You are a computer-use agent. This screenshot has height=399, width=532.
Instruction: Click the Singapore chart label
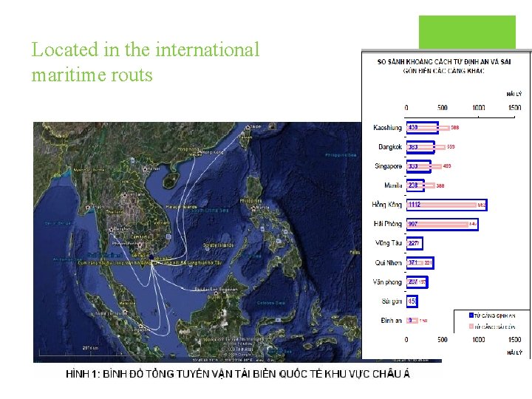click(388, 166)
